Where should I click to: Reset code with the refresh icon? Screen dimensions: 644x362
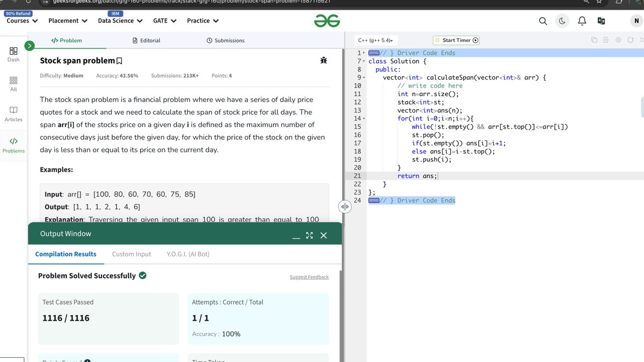630,40
